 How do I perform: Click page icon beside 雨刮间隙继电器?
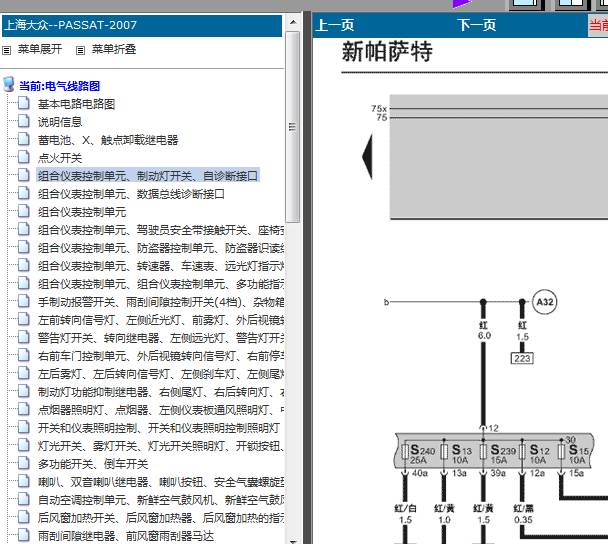[24, 535]
